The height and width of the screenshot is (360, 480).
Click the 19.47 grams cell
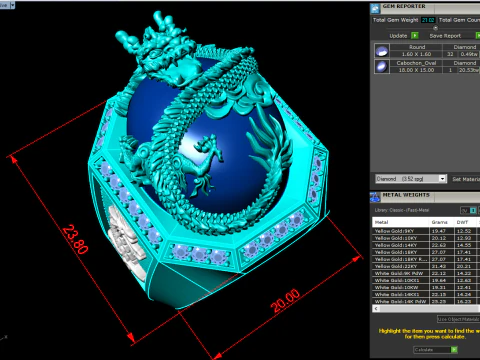click(x=441, y=231)
